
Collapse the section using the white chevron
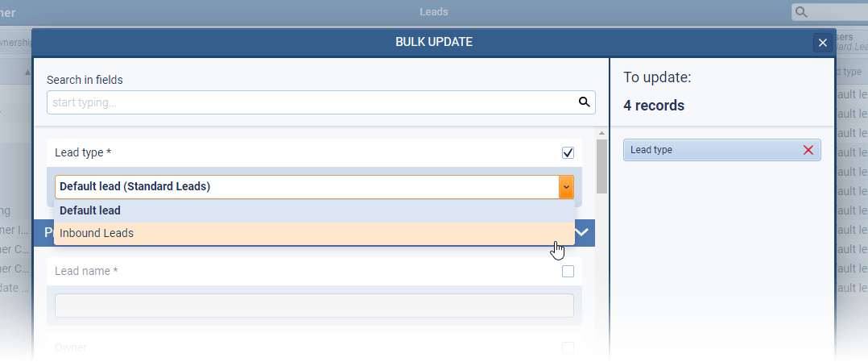pyautogui.click(x=582, y=232)
